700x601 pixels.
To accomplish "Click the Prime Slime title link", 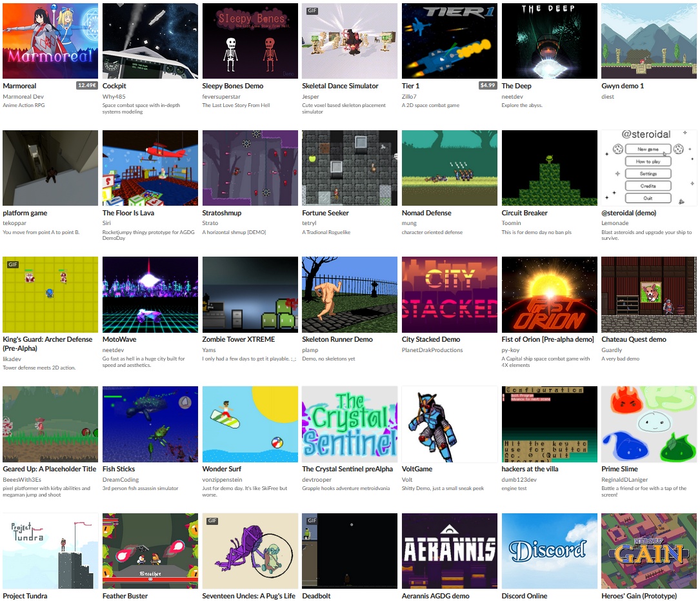I will pos(619,469).
